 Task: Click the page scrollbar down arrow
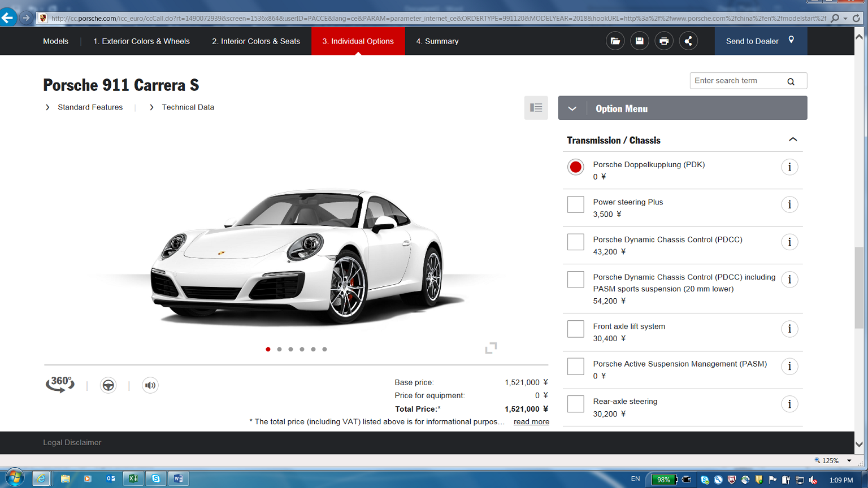(859, 445)
